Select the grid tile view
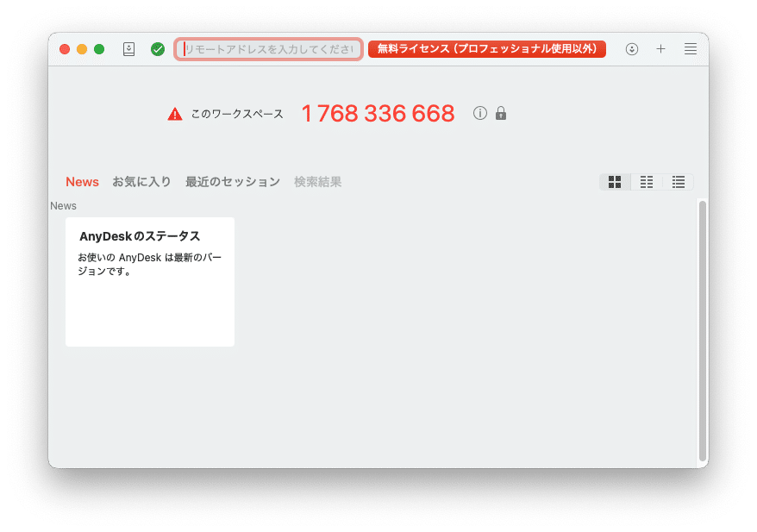Image resolution: width=757 pixels, height=532 pixels. [615, 182]
